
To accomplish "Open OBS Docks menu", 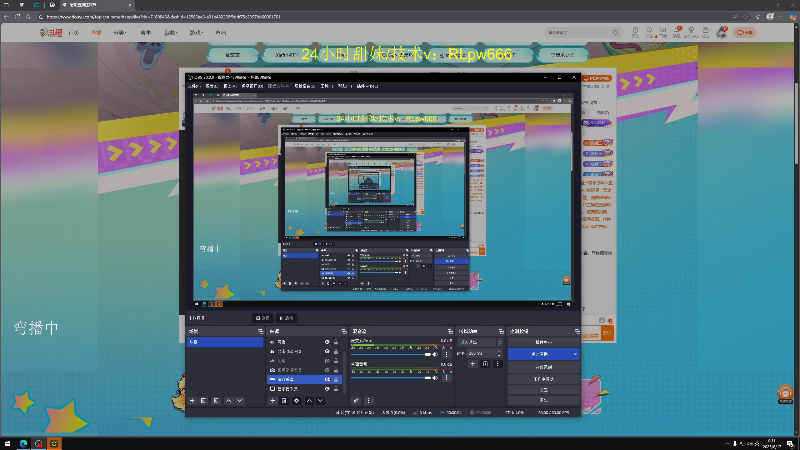I will 251,86.
